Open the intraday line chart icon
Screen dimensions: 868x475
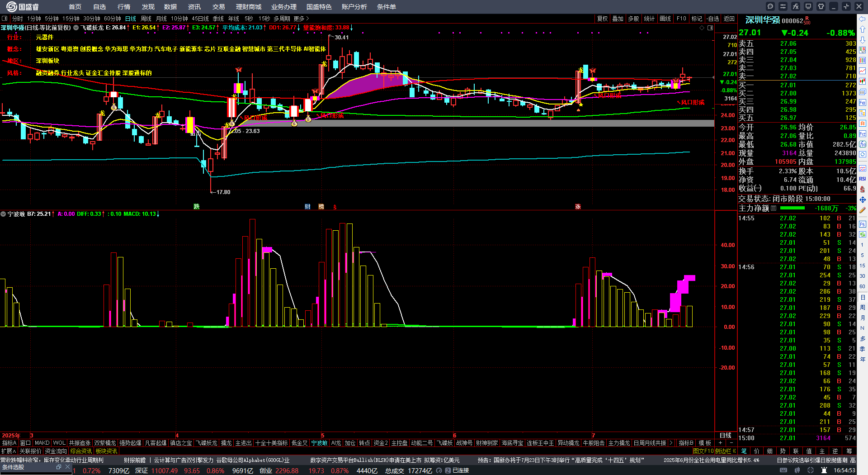863,71
